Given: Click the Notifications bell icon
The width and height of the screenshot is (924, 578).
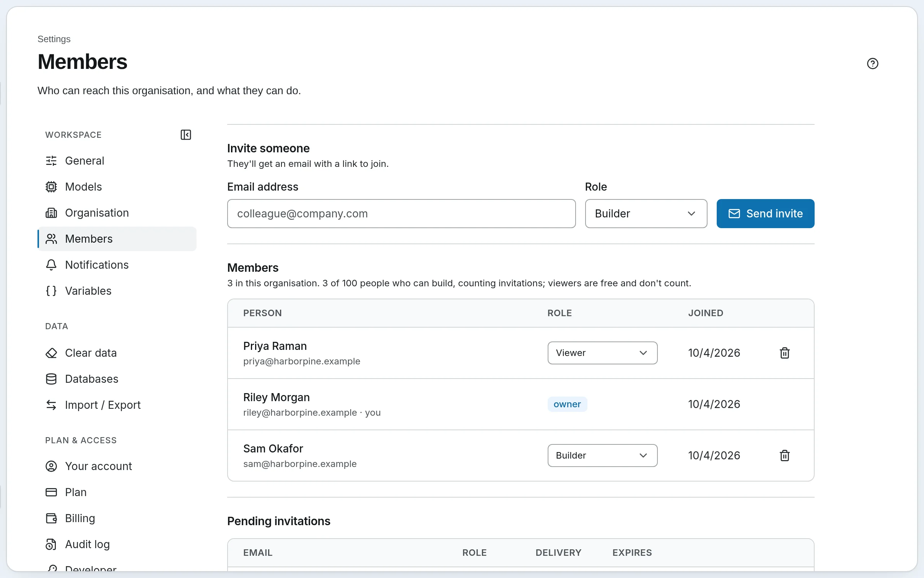Looking at the screenshot, I should coord(51,265).
